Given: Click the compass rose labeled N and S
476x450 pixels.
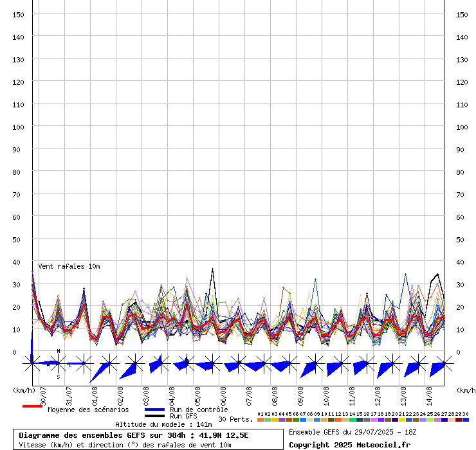Looking at the screenshot, I should [x=59, y=363].
